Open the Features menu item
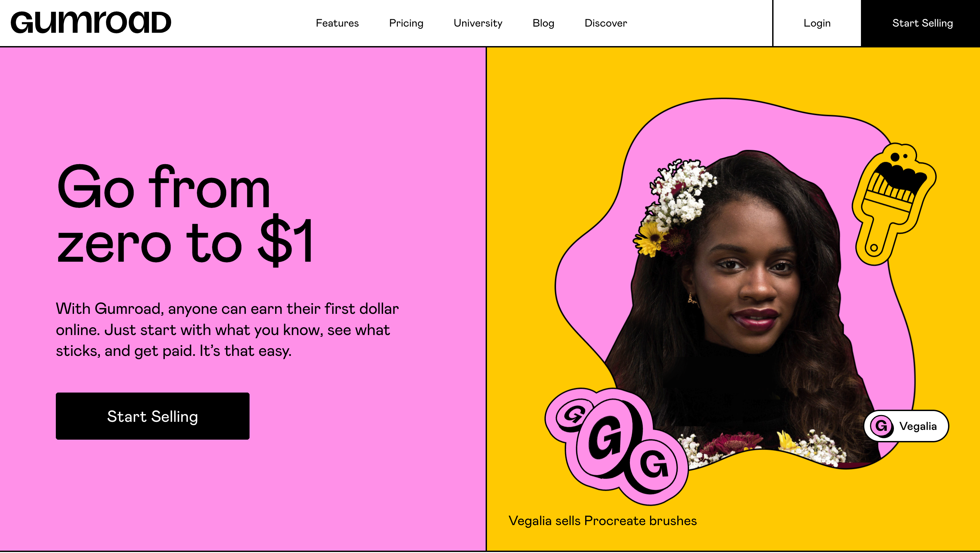 point(337,23)
